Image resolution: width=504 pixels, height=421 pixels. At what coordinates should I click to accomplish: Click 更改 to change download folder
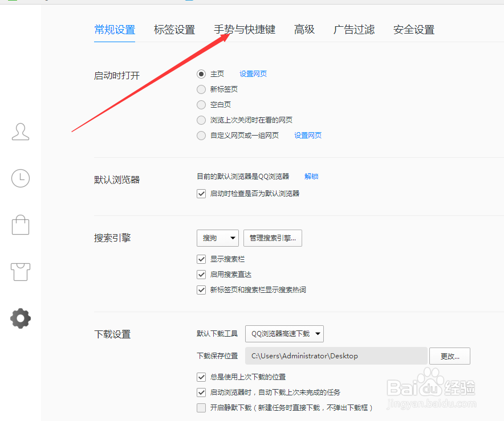click(450, 355)
